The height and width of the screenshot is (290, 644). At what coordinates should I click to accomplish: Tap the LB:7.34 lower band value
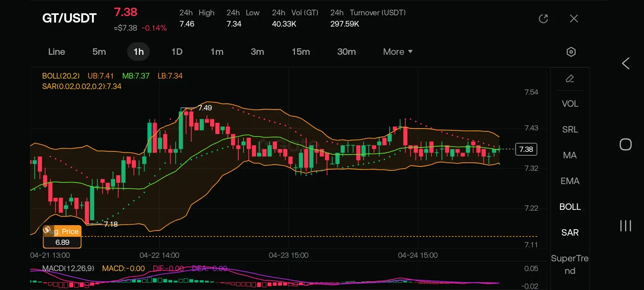[170, 76]
